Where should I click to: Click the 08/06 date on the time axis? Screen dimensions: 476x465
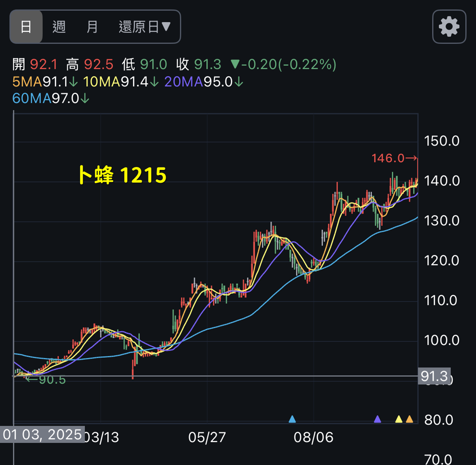(x=313, y=437)
